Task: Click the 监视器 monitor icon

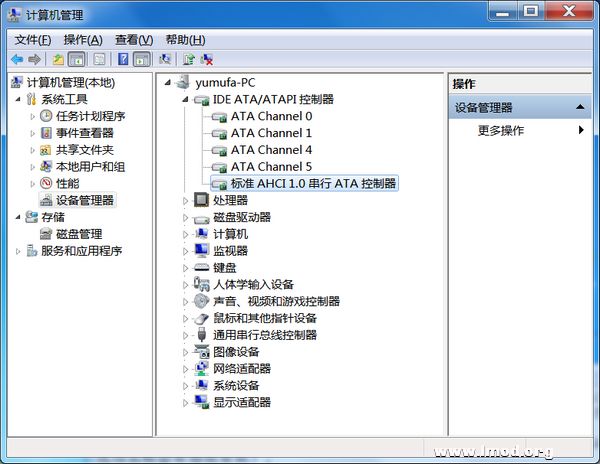Action: (x=201, y=251)
